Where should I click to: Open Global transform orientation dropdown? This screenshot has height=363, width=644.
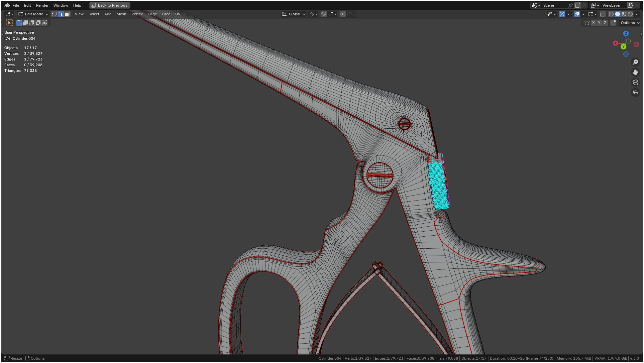[x=294, y=14]
